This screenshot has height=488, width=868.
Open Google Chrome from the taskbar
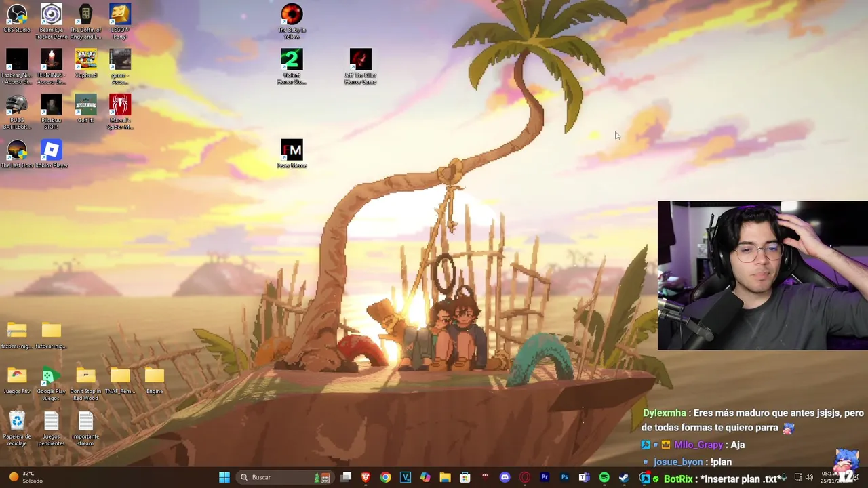(385, 477)
